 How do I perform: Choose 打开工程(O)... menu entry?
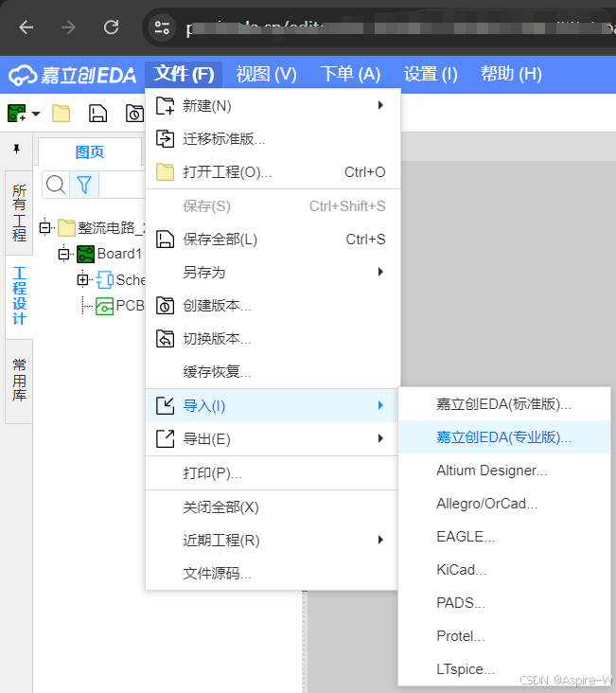[x=273, y=172]
